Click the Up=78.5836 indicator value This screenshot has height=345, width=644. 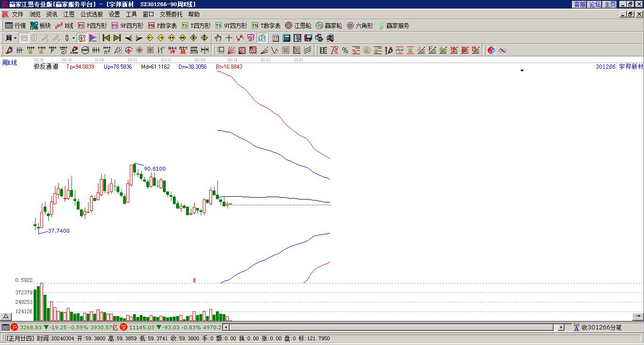click(x=117, y=67)
